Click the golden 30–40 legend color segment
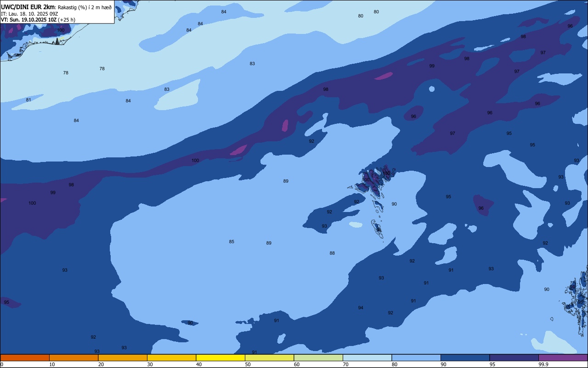This screenshot has height=368, width=588. (171, 357)
